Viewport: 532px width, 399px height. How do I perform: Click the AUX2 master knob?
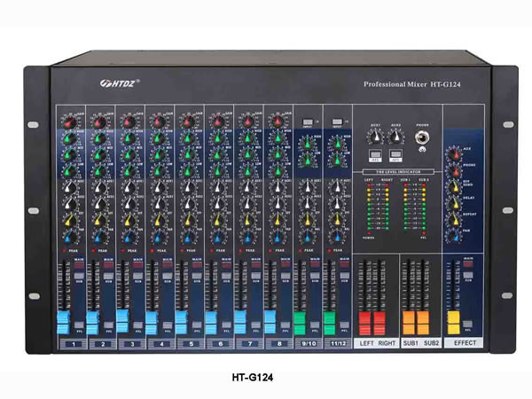pyautogui.click(x=395, y=137)
